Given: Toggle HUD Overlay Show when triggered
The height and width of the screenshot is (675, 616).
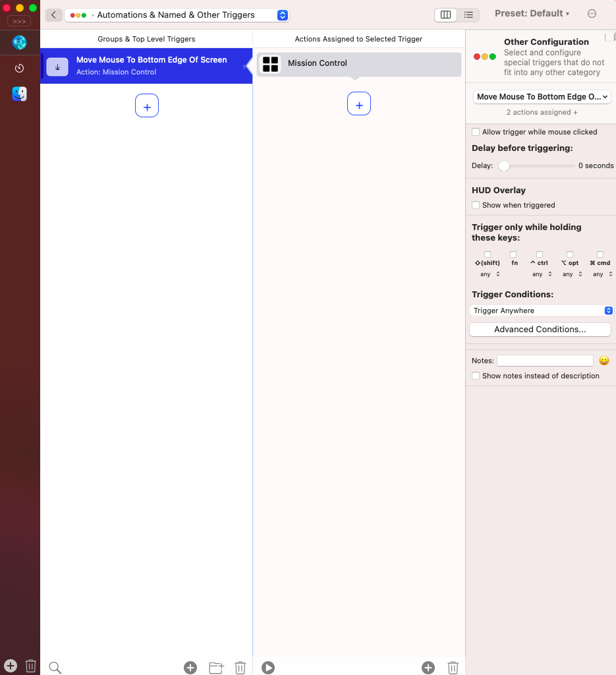Looking at the screenshot, I should 476,205.
